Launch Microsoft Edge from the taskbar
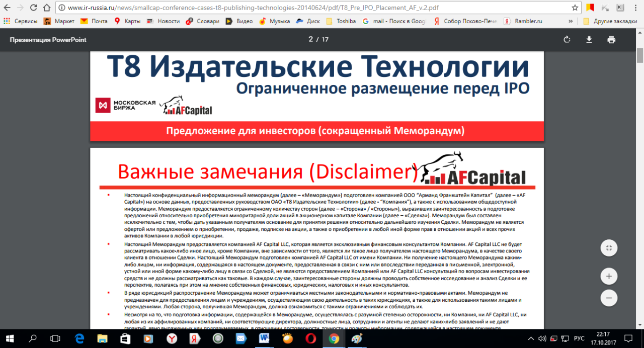The width and height of the screenshot is (644, 348). pyautogui.click(x=79, y=338)
